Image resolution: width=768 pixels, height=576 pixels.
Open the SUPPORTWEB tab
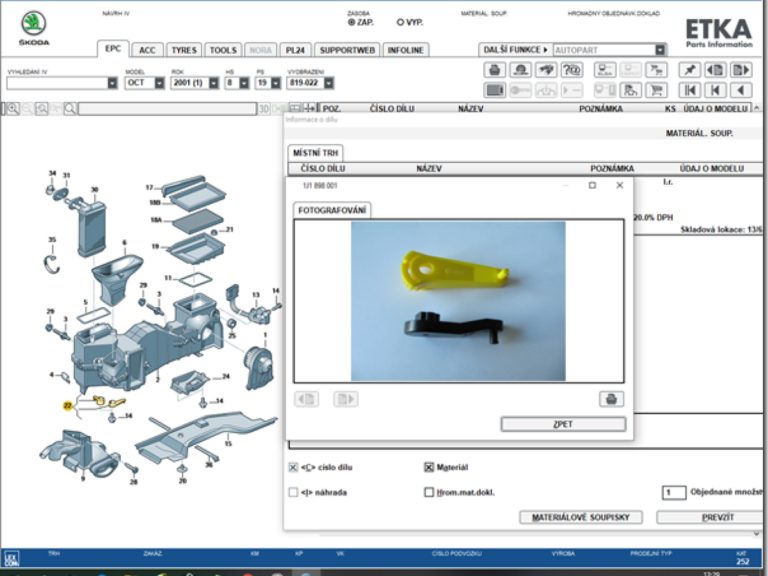(347, 49)
